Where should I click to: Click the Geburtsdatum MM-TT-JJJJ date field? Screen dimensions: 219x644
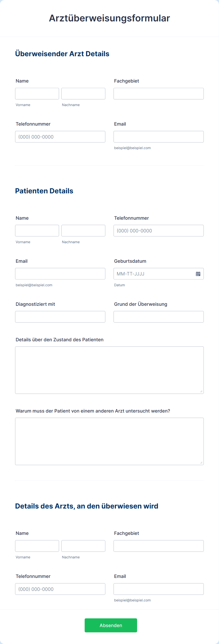(154, 274)
